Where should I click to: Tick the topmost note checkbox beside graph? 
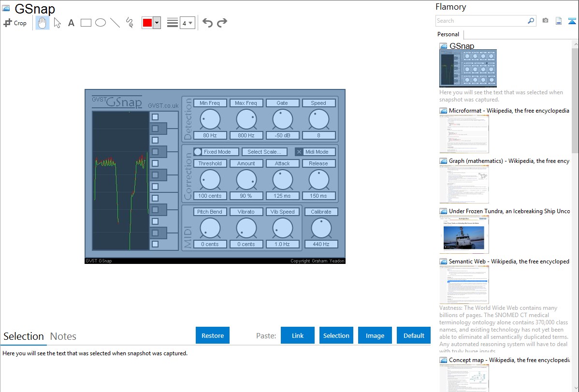[155, 117]
